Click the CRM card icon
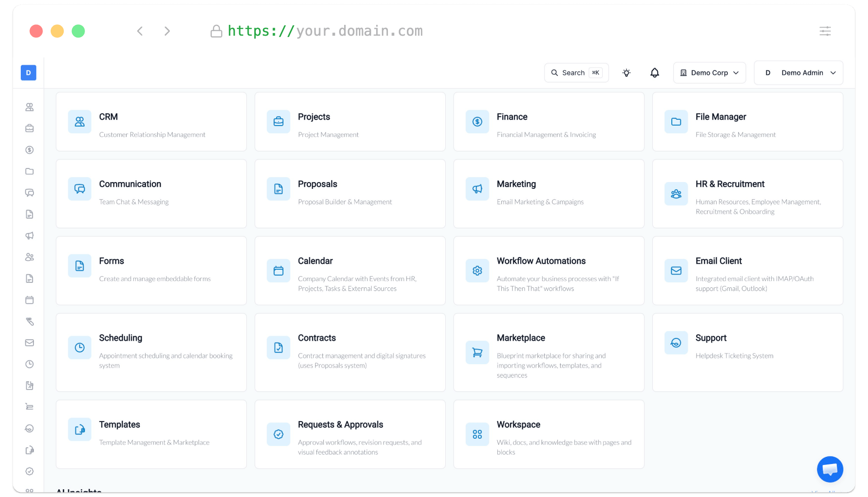The height and width of the screenshot is (497, 868). (x=80, y=122)
